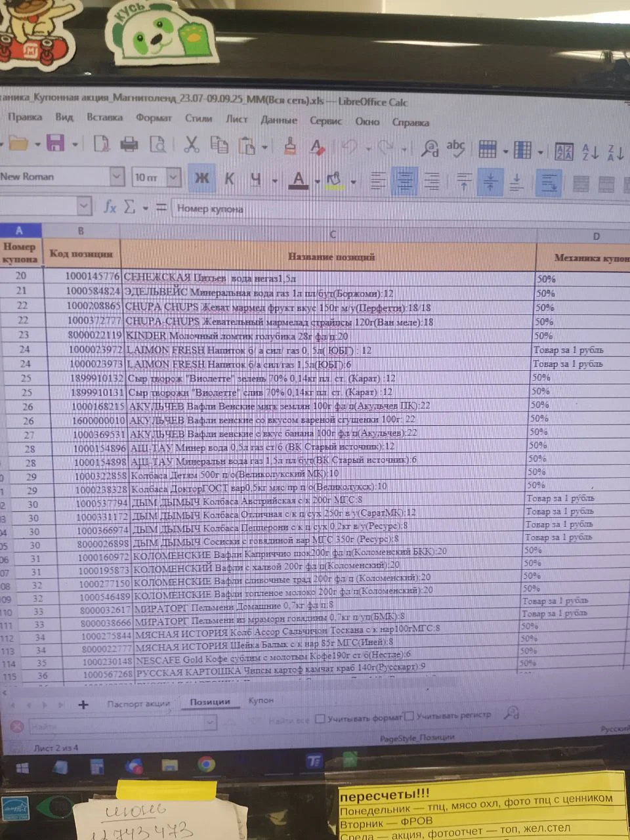Image resolution: width=630 pixels, height=840 pixels.
Task: Open the background color dropdown arrow
Action: click(x=354, y=181)
